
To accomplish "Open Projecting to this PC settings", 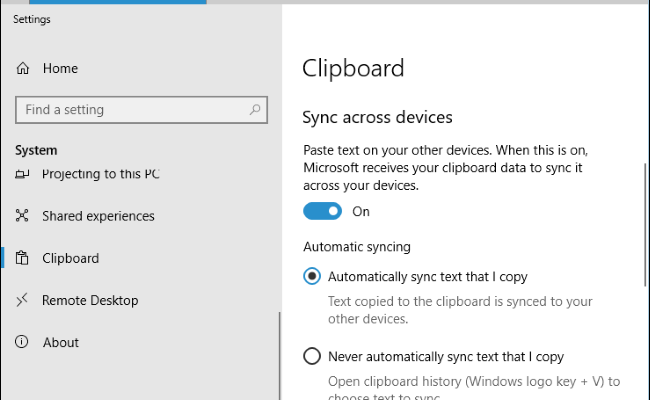I will 100,174.
